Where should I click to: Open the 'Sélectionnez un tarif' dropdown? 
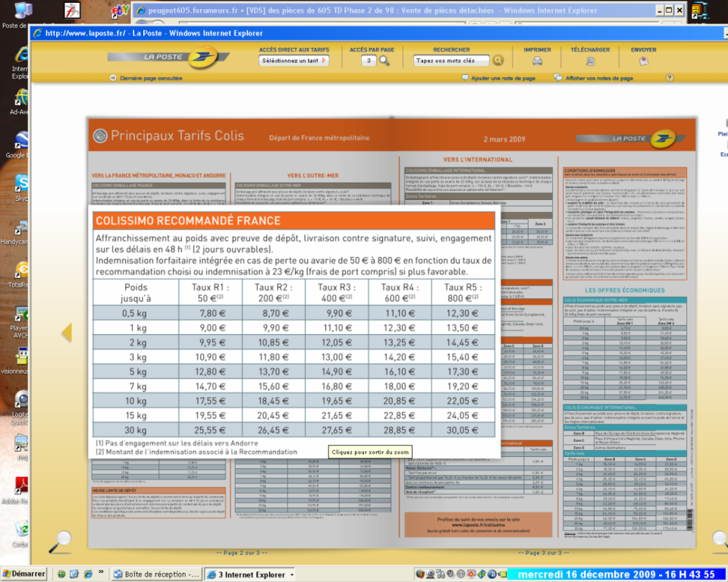tap(294, 61)
